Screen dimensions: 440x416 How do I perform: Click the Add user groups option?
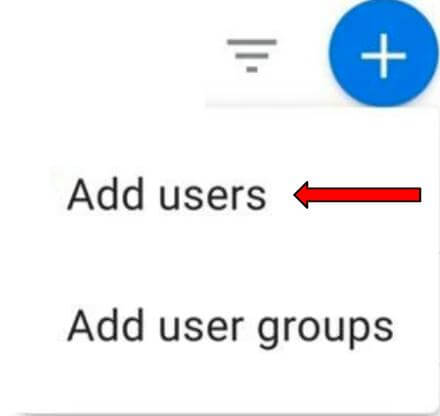pos(230,328)
